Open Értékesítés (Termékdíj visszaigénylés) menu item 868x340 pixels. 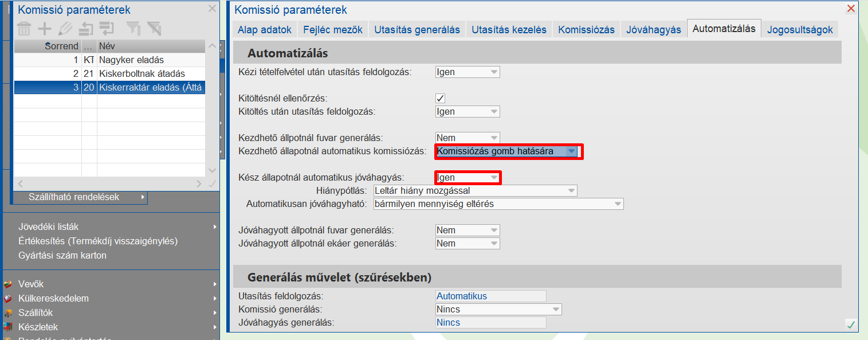point(98,241)
